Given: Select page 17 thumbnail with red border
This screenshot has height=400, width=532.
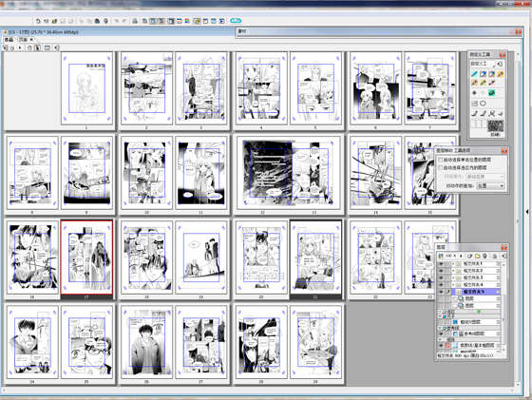Looking at the screenshot, I should coord(86,257).
